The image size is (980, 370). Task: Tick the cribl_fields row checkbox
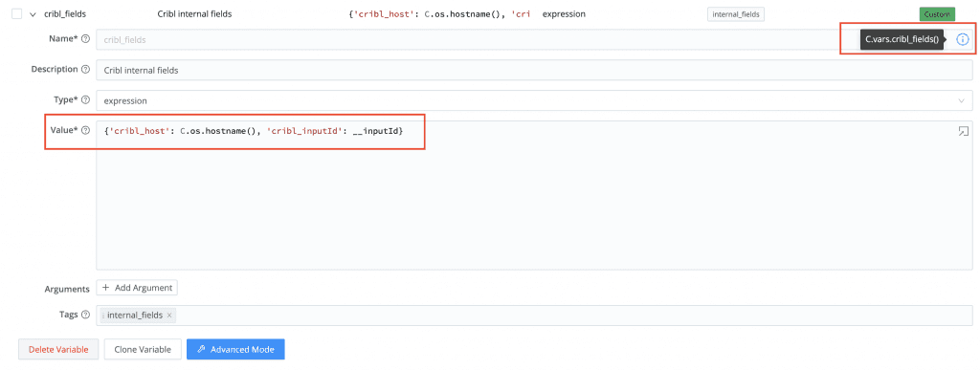[17, 13]
